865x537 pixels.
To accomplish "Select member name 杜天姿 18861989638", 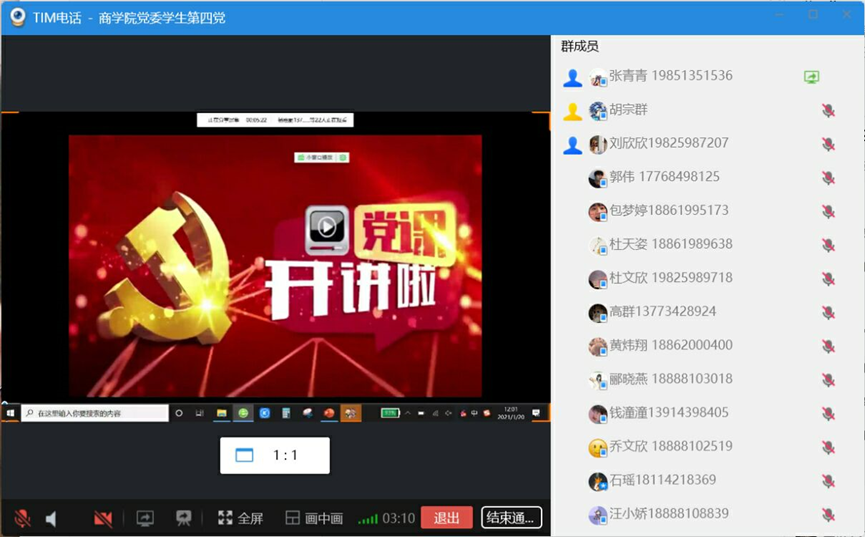I will tap(671, 244).
